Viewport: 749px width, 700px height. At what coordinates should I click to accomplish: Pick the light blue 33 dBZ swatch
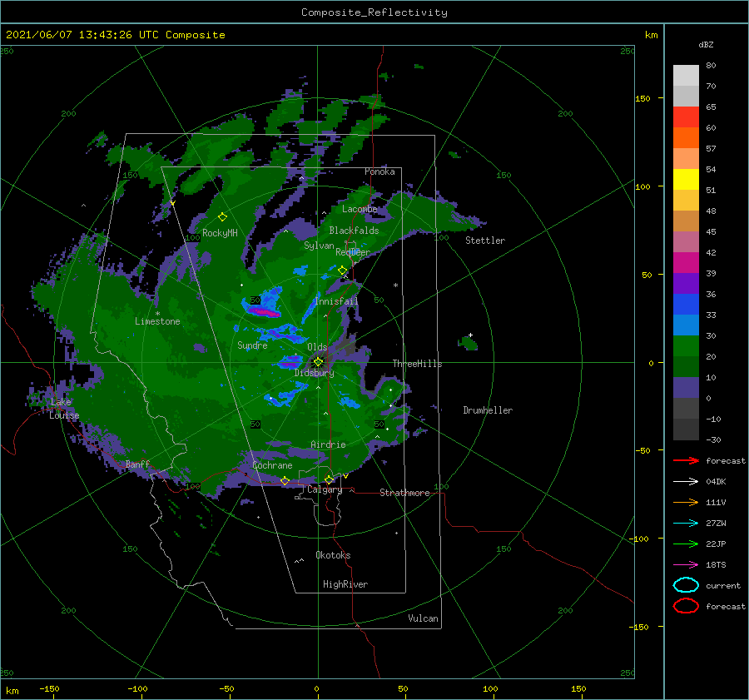pyautogui.click(x=686, y=325)
